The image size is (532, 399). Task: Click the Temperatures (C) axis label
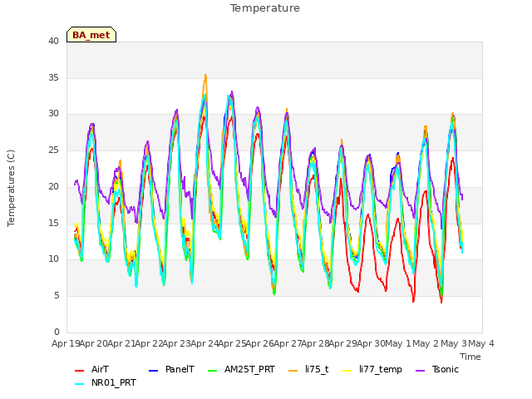click(11, 188)
